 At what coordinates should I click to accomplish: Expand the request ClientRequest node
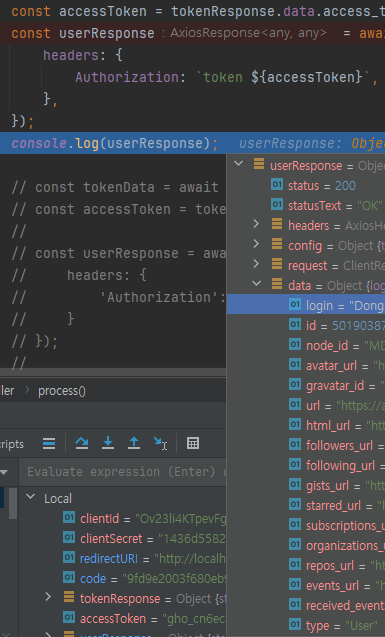tap(256, 264)
